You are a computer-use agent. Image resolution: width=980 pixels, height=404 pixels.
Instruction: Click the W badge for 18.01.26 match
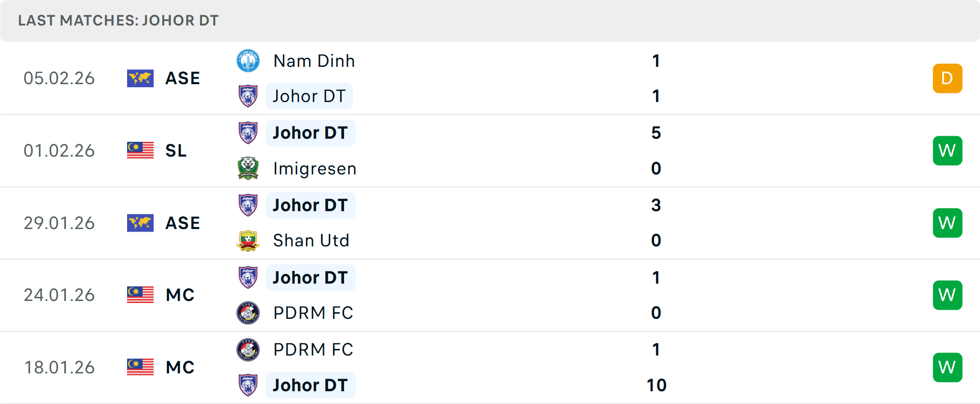(947, 367)
